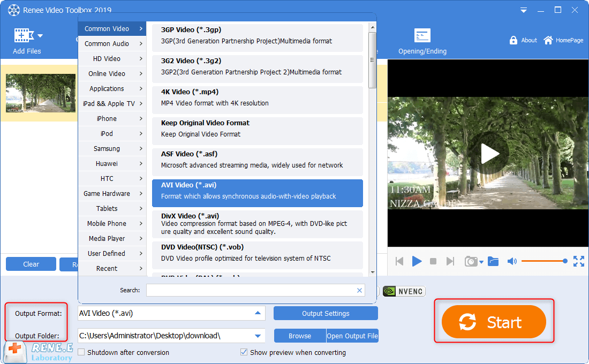Viewport: 589px width, 364px height.
Task: Open the Samsung category
Action: pos(112,149)
